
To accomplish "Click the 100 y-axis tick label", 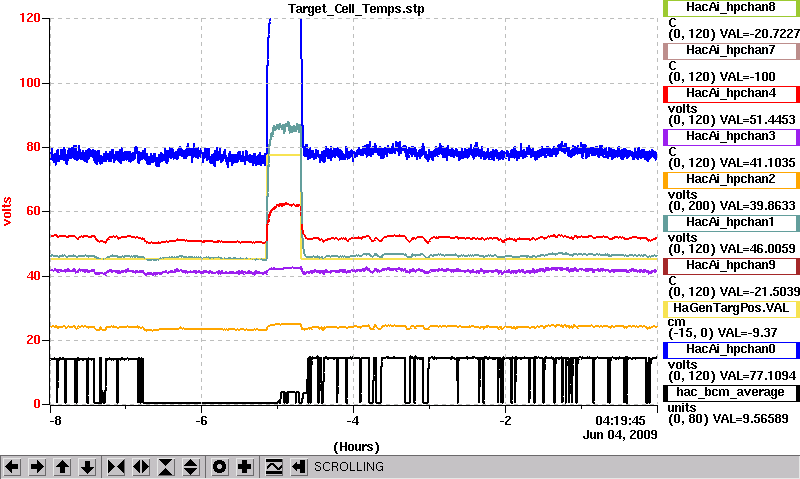I will click(x=30, y=83).
